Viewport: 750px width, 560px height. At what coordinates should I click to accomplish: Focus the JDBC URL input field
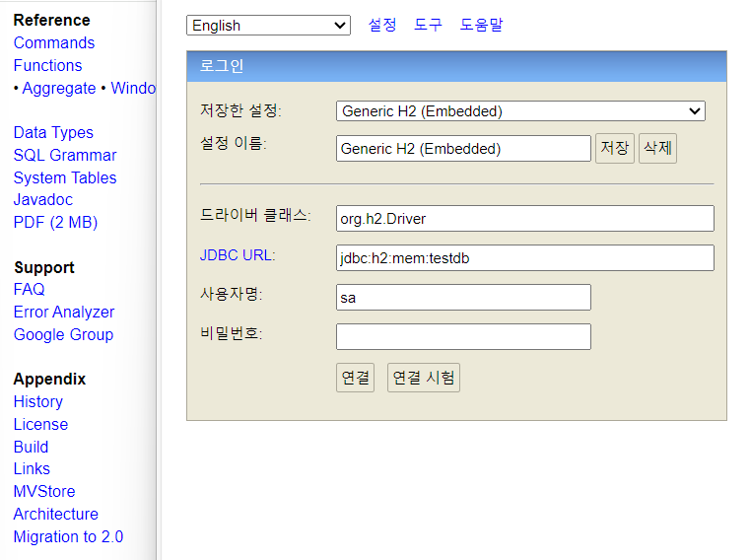click(x=525, y=258)
